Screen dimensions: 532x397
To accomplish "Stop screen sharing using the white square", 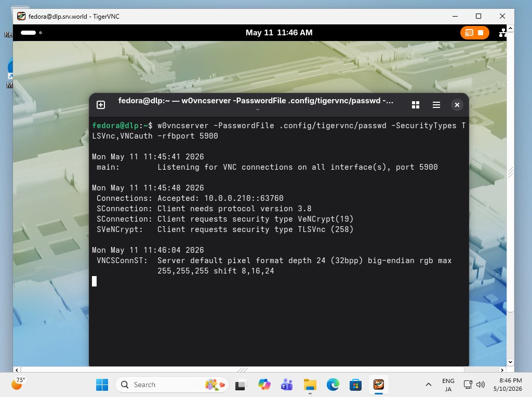I will tap(481, 33).
